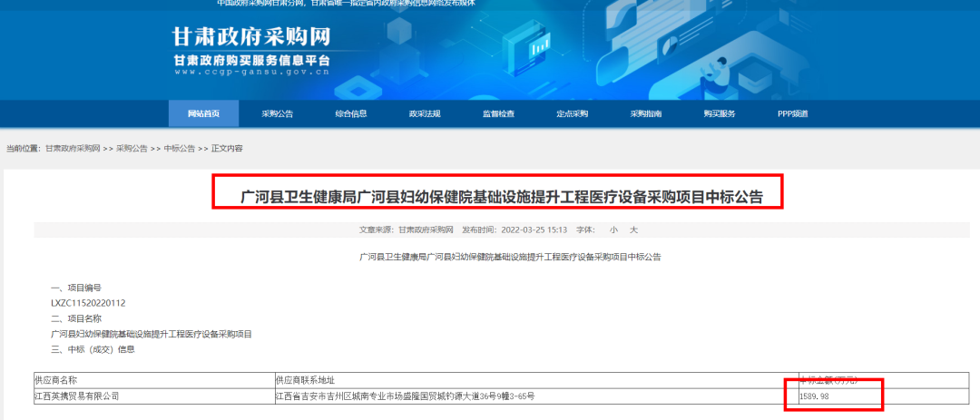Set font size to 小
The image size is (980, 420).
613,230
